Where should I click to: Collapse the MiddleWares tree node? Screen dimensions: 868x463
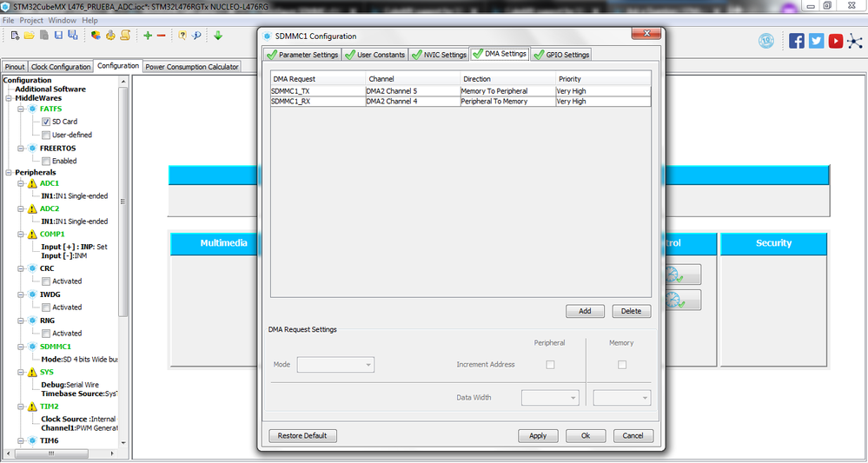[9, 98]
